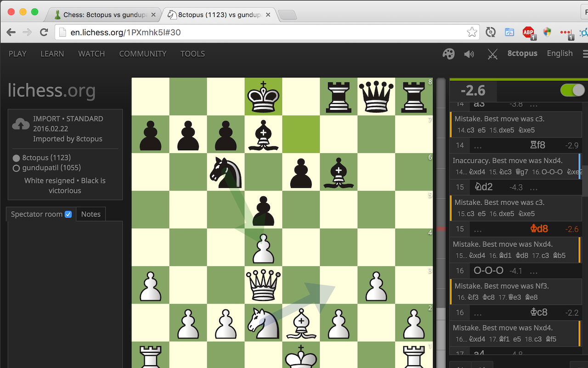This screenshot has width=588, height=368.
Task: Bookmark the page with the star icon
Action: pyautogui.click(x=472, y=32)
